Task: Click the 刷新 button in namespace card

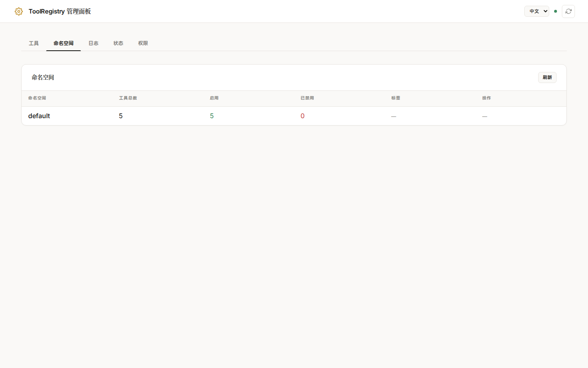Action: tap(547, 78)
